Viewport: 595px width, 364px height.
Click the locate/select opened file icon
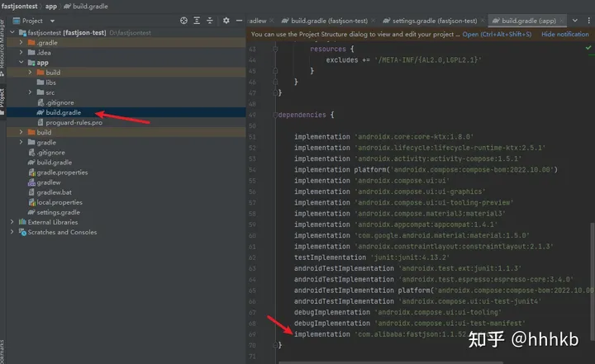183,21
